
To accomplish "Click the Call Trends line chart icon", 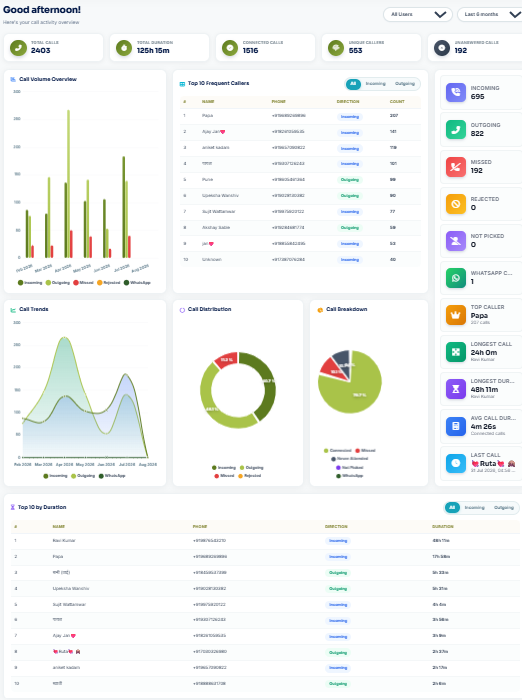I will click(13, 309).
